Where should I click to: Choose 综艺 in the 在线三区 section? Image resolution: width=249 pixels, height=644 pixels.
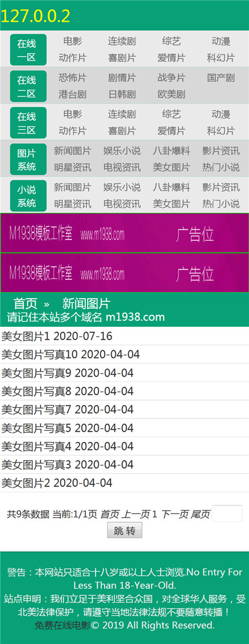point(171,114)
